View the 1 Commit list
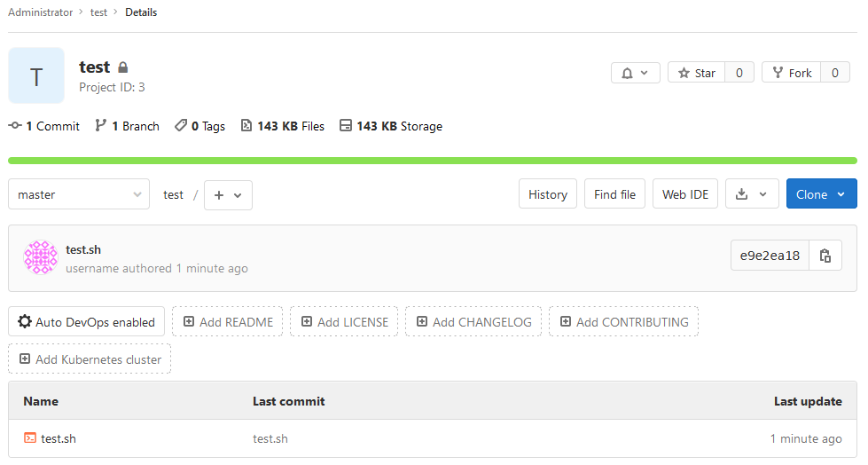Viewport: 868px width, 465px height. point(44,127)
